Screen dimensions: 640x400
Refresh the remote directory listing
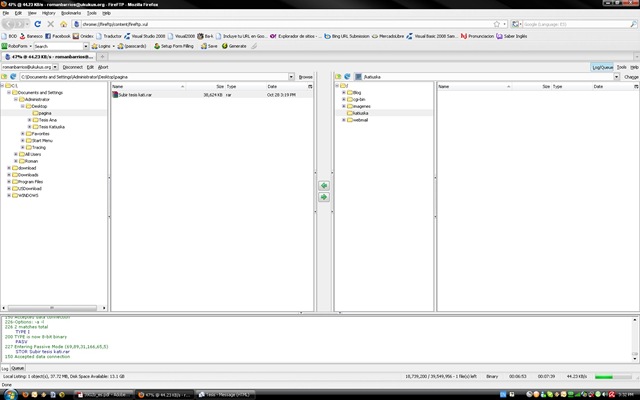(347, 77)
